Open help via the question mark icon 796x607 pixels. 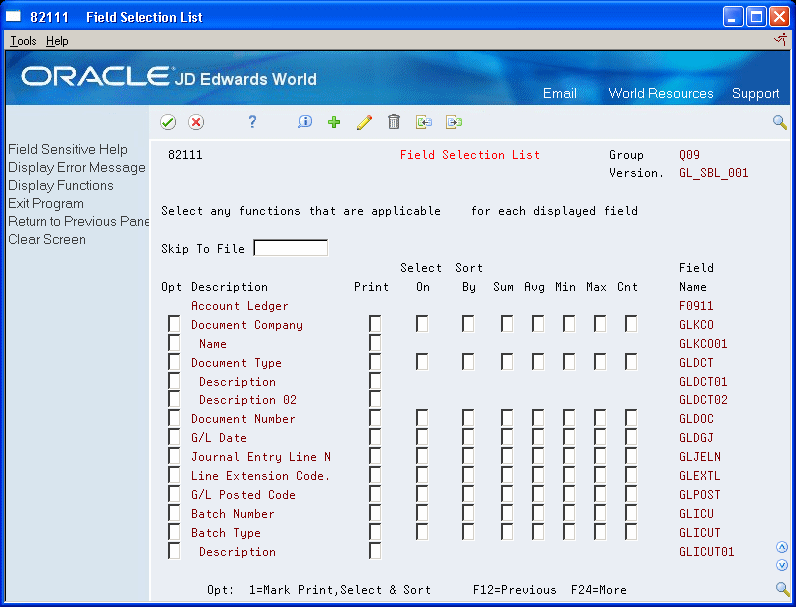(252, 122)
